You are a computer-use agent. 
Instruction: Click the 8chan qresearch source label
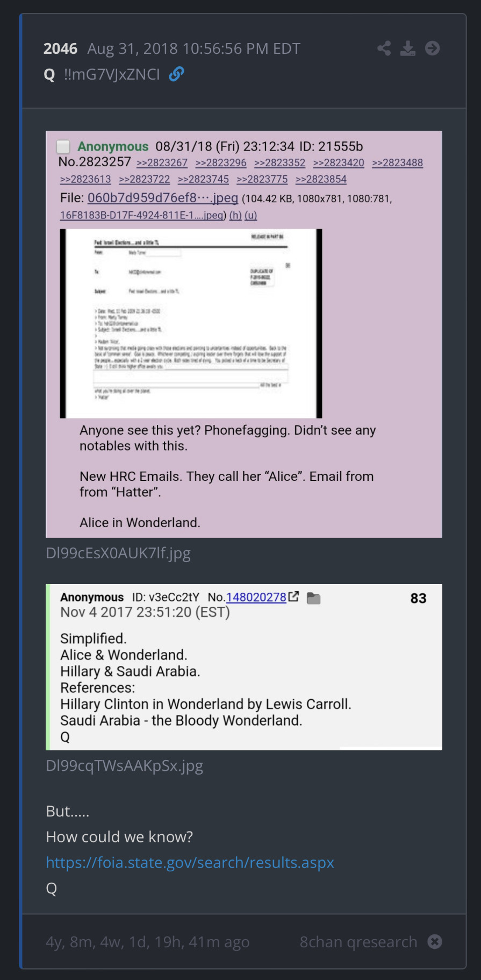(358, 942)
